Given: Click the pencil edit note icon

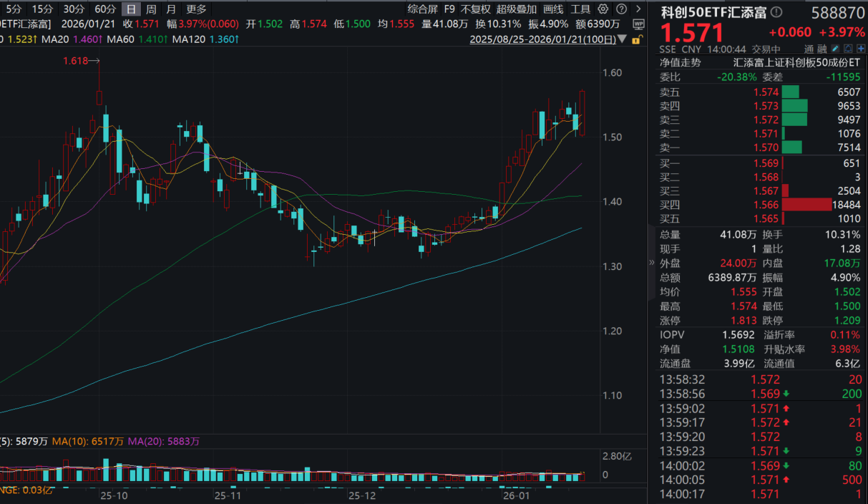Looking at the screenshot, I should tap(837, 49).
